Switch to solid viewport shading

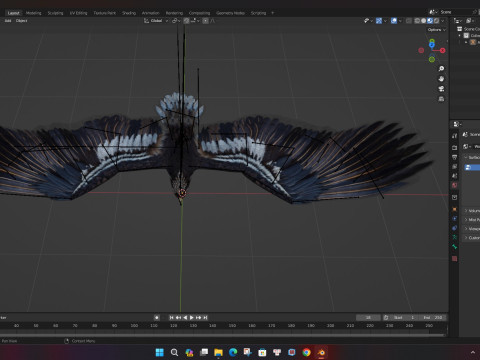click(x=424, y=21)
